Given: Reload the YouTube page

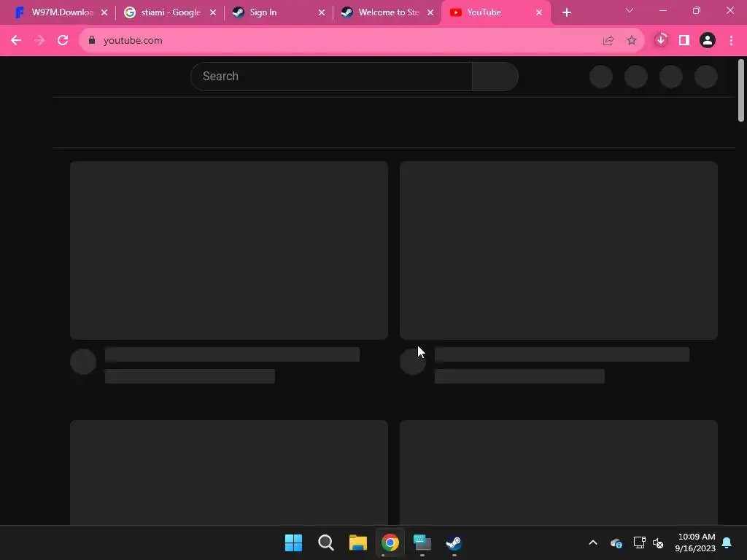Looking at the screenshot, I should [x=63, y=41].
